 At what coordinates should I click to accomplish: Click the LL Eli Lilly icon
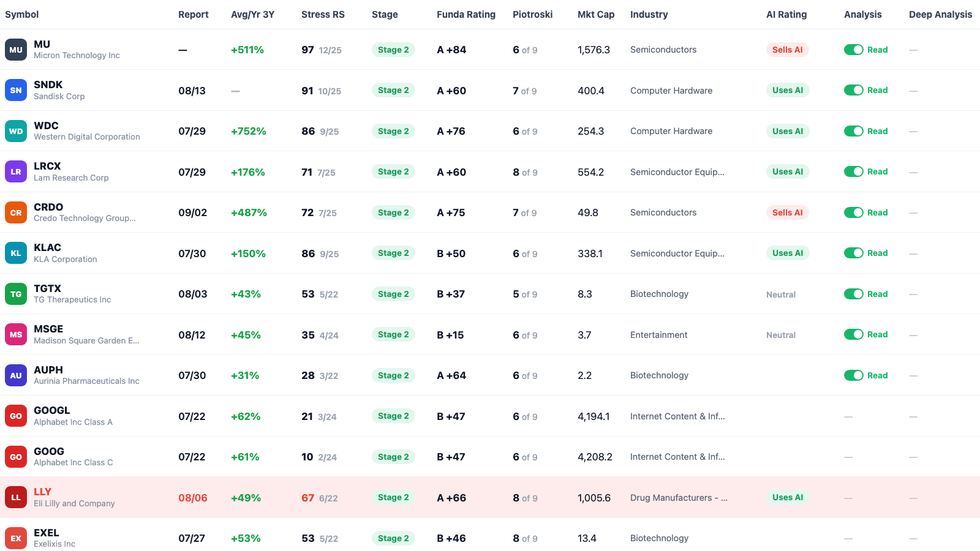click(x=16, y=497)
